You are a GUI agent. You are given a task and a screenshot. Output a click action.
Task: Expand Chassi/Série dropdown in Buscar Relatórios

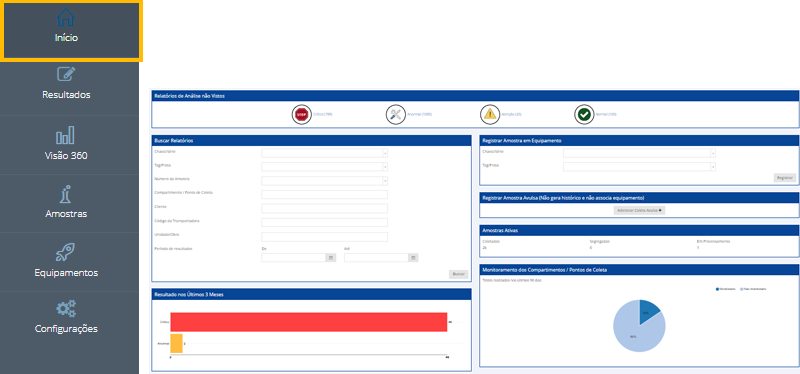click(324, 153)
